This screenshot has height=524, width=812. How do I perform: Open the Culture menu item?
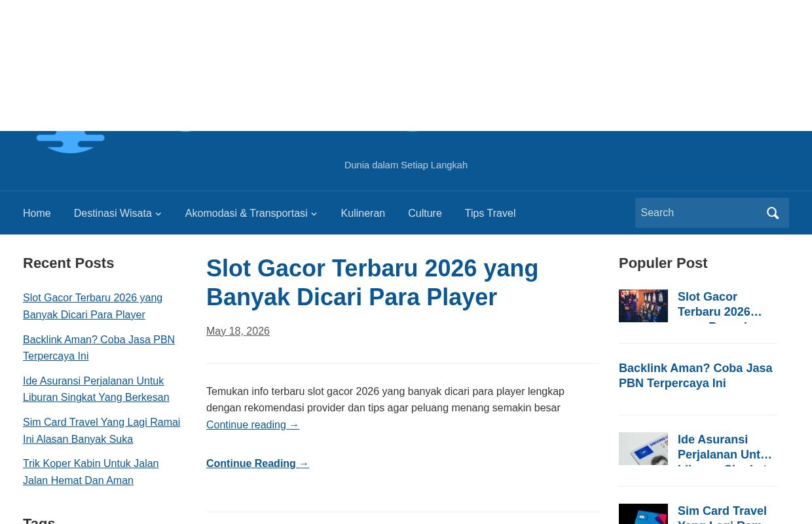(424, 213)
